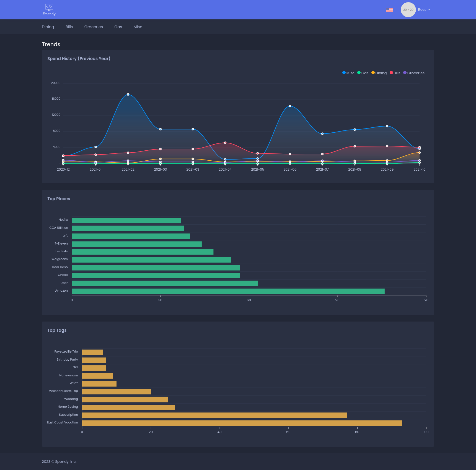Viewport: 476px width, 470px height.
Task: Toggle the Misc series in legend
Action: pos(348,73)
